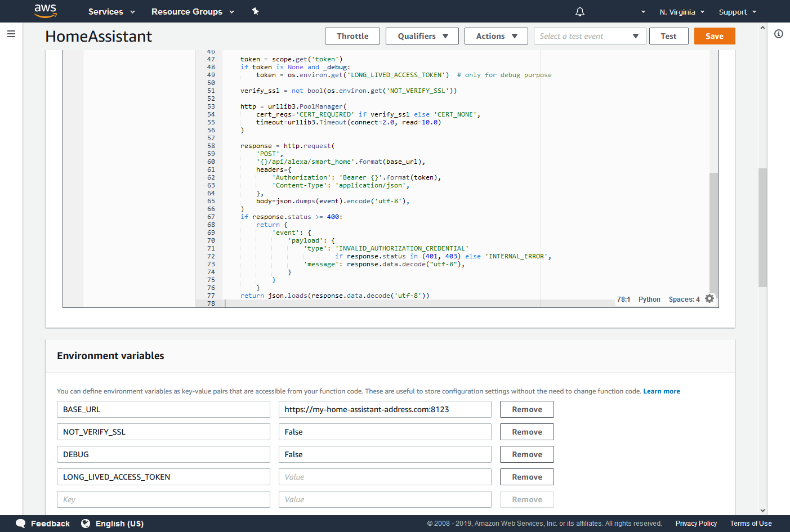
Task: Click the Feedback link in footer
Action: [50, 524]
